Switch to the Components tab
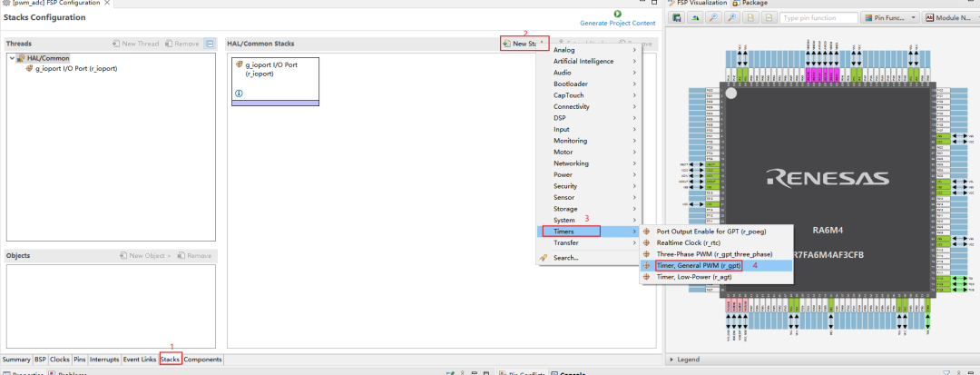980x375 pixels. pyautogui.click(x=202, y=360)
